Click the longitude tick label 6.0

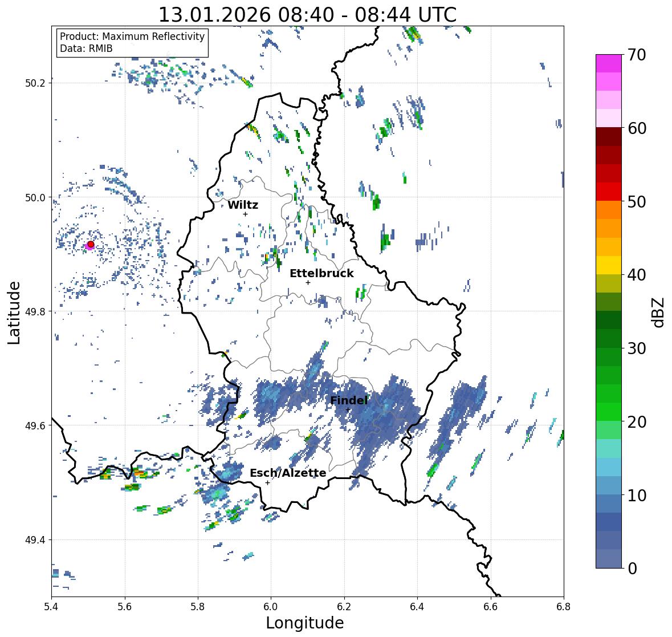point(271,606)
